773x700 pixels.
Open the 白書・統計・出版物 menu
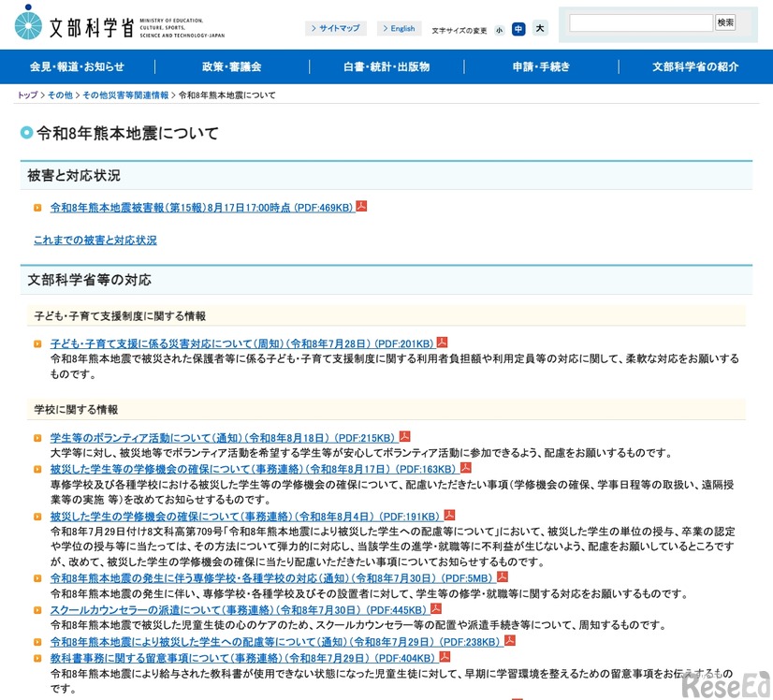[386, 66]
